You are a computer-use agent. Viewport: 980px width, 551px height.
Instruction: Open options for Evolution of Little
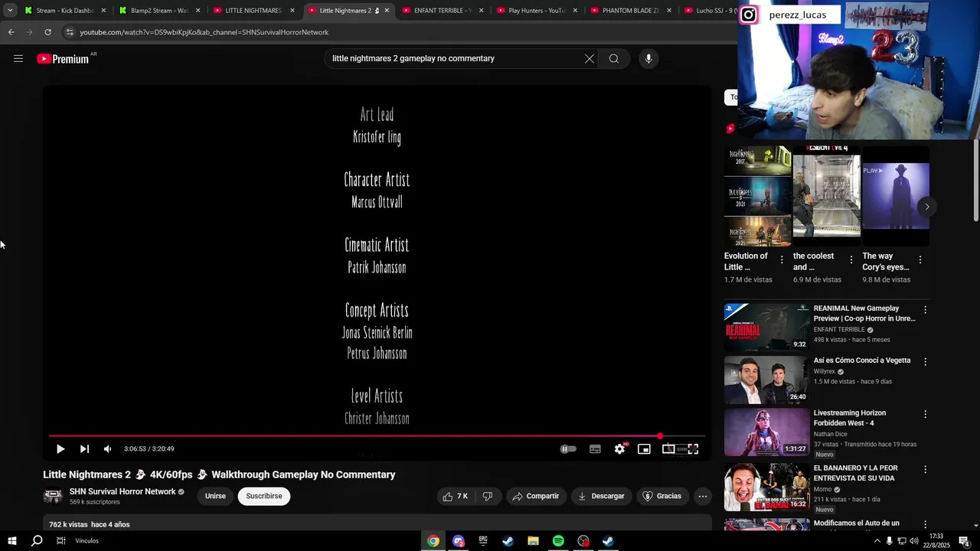[782, 260]
